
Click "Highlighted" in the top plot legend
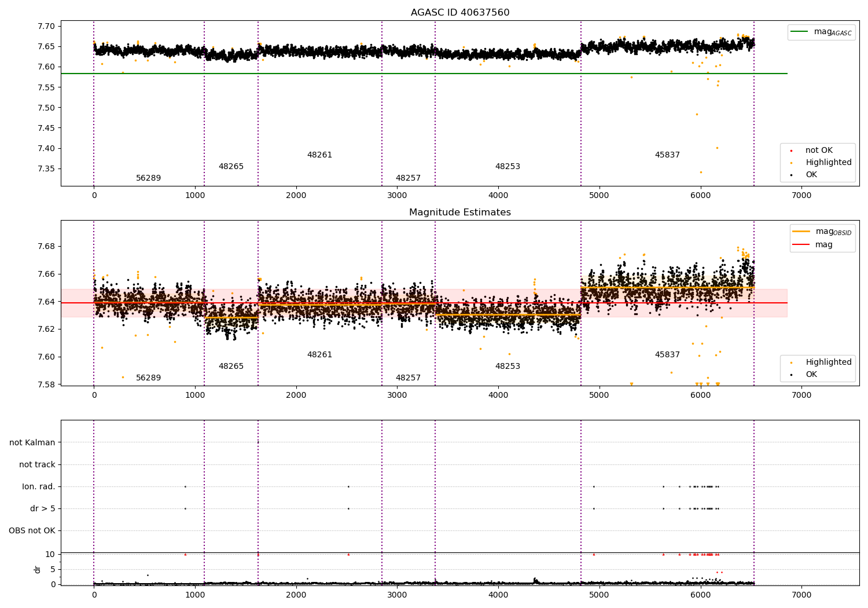(829, 163)
